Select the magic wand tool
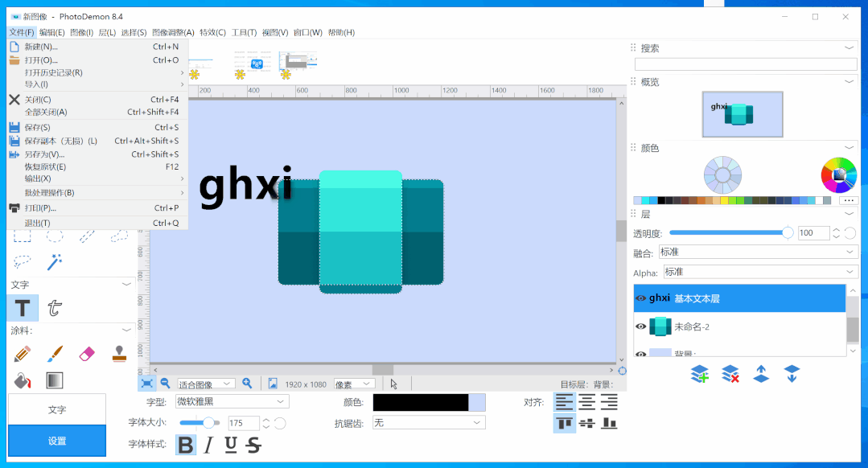The image size is (868, 468). pyautogui.click(x=55, y=262)
